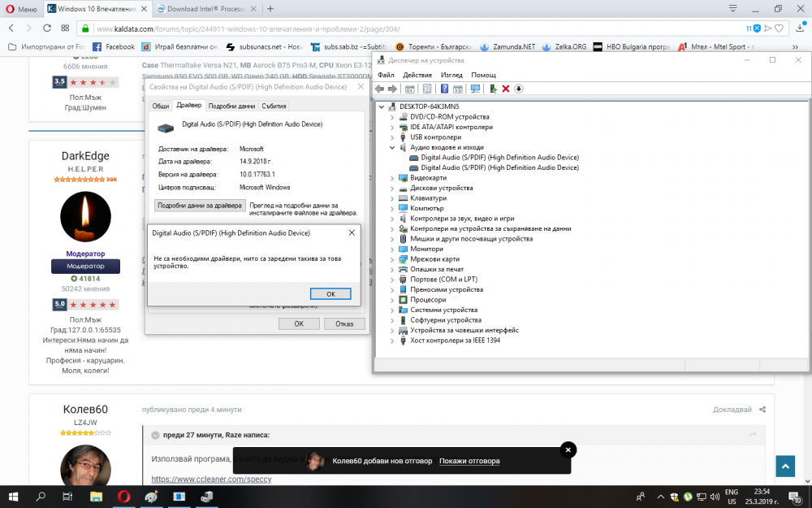Scan for hardware changes monitor icon

475,89
